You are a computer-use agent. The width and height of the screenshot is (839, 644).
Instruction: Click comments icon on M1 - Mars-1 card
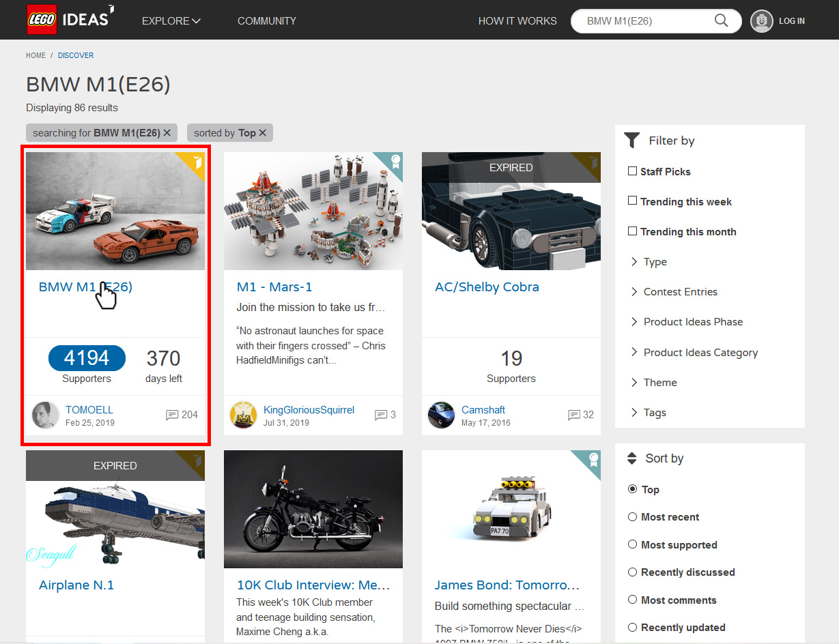pos(381,415)
